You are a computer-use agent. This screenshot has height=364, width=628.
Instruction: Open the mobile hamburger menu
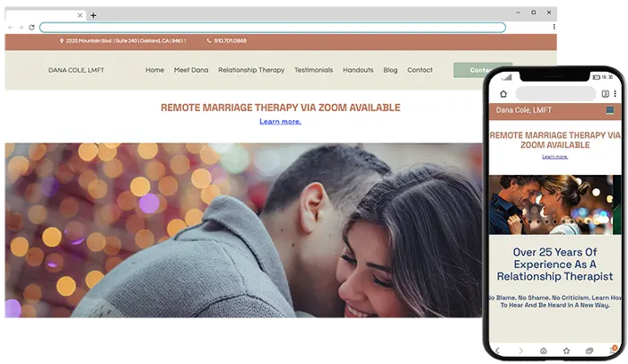611,110
